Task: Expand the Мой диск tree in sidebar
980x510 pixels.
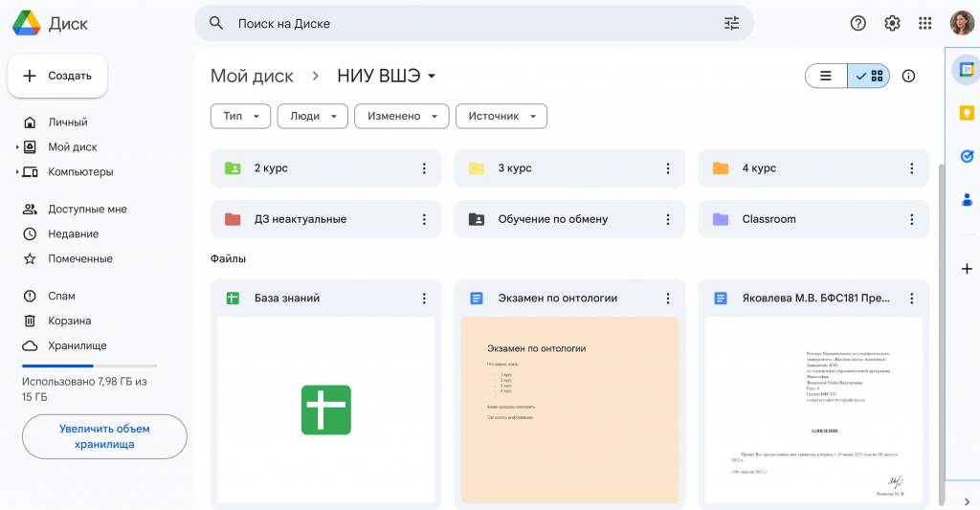Action: tap(17, 147)
